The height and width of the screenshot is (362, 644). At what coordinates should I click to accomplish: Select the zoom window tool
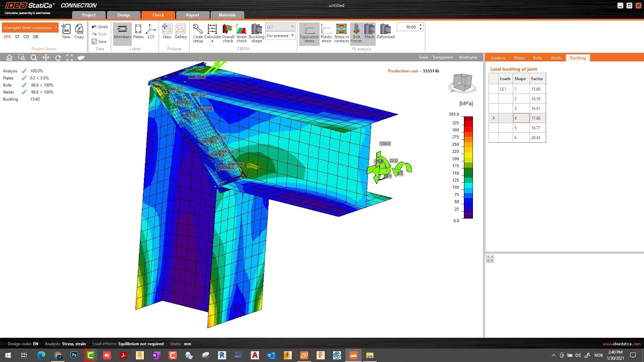[x=22, y=58]
